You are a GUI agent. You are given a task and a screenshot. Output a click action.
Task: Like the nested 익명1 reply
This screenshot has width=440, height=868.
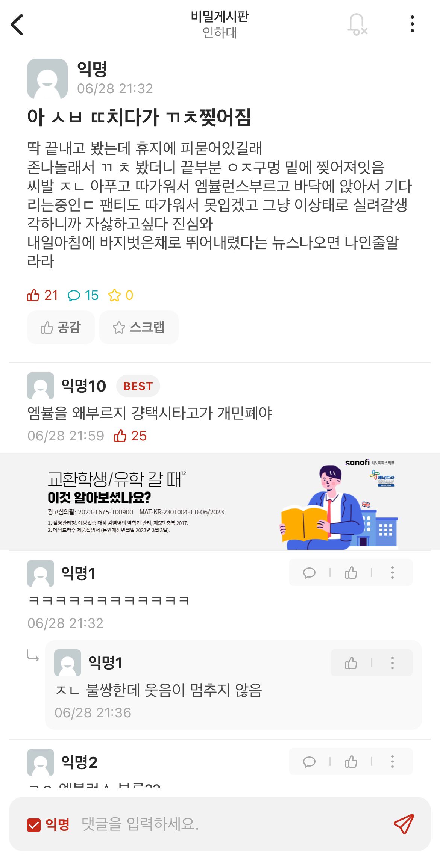(x=351, y=663)
